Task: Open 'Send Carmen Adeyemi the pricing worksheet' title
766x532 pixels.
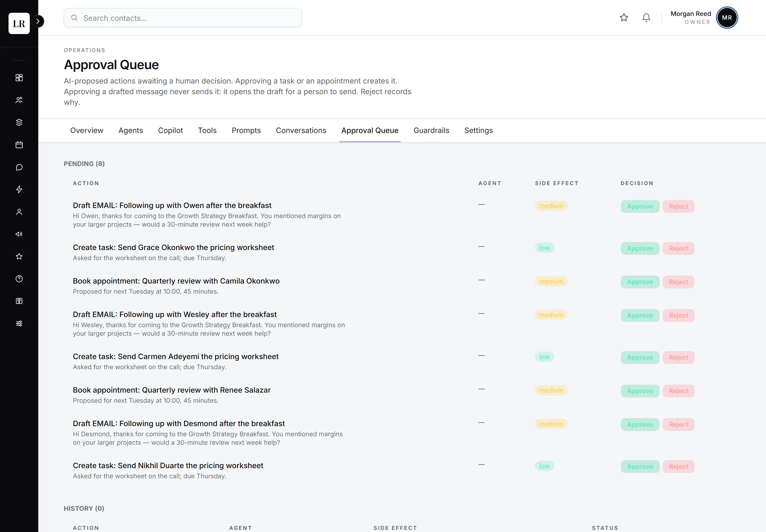Action: tap(176, 356)
